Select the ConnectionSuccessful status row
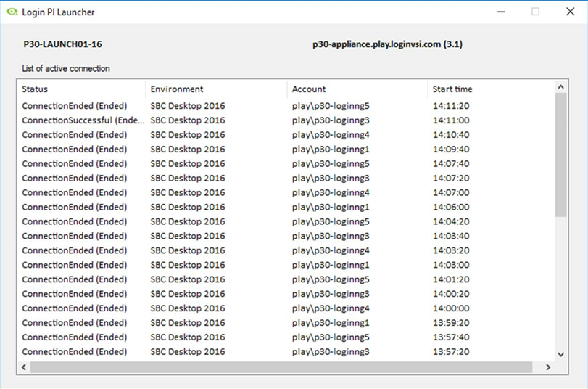Screen dimensions: 588x389 click(x=286, y=120)
